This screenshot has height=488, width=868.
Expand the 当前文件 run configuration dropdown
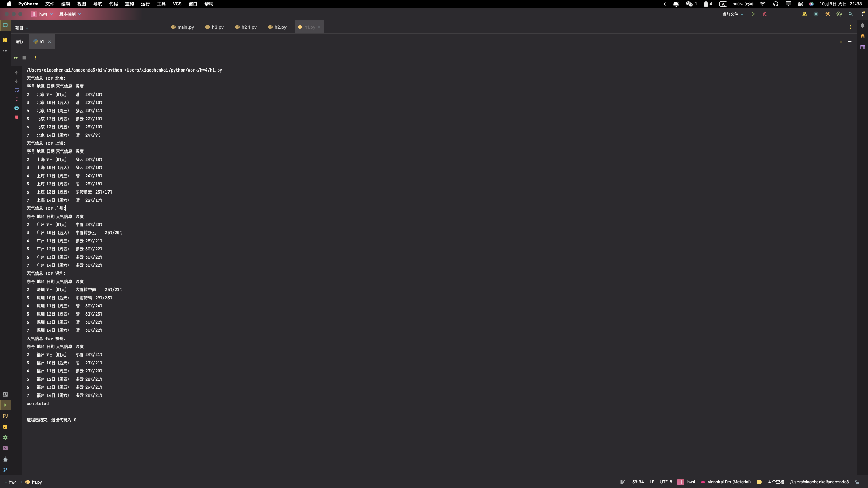[x=732, y=14]
